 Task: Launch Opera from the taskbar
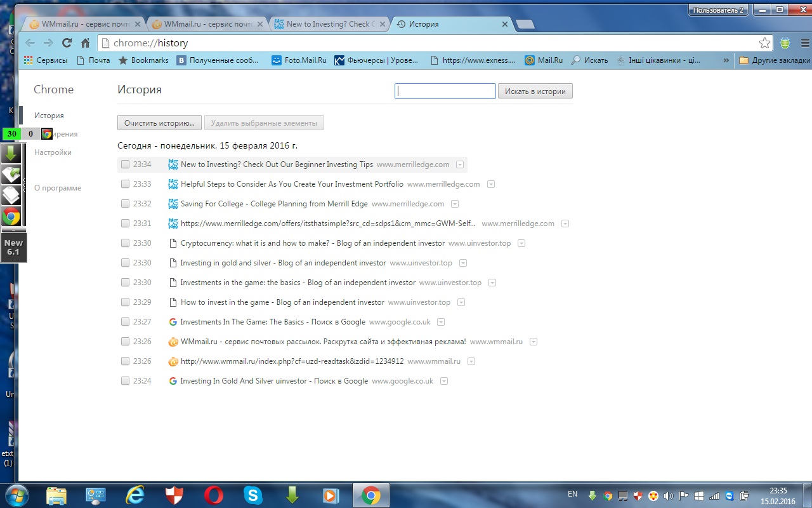(x=214, y=495)
